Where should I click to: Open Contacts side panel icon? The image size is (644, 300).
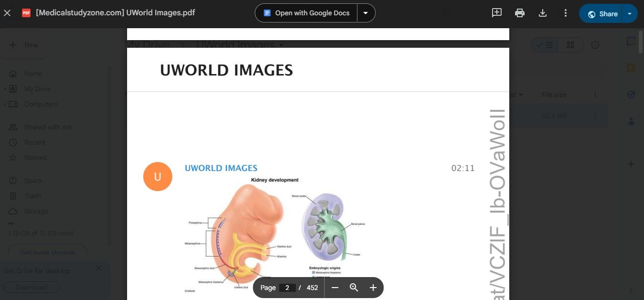coord(631,121)
